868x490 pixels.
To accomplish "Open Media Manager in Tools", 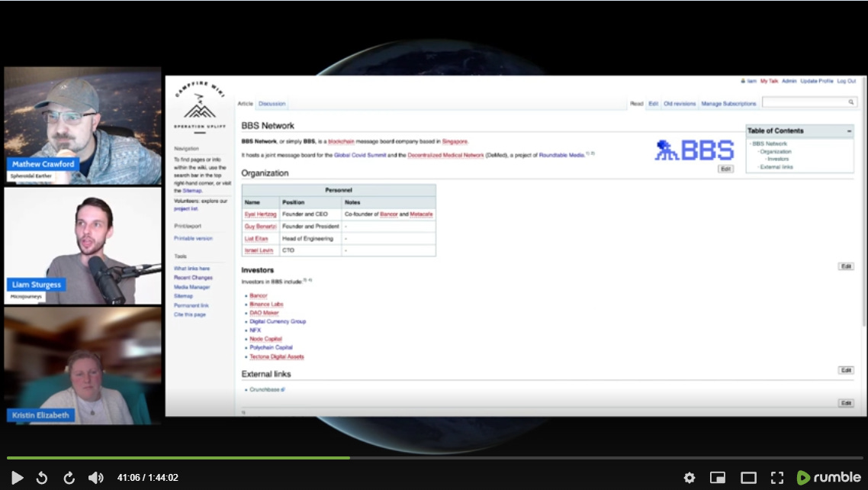I will pyautogui.click(x=191, y=287).
